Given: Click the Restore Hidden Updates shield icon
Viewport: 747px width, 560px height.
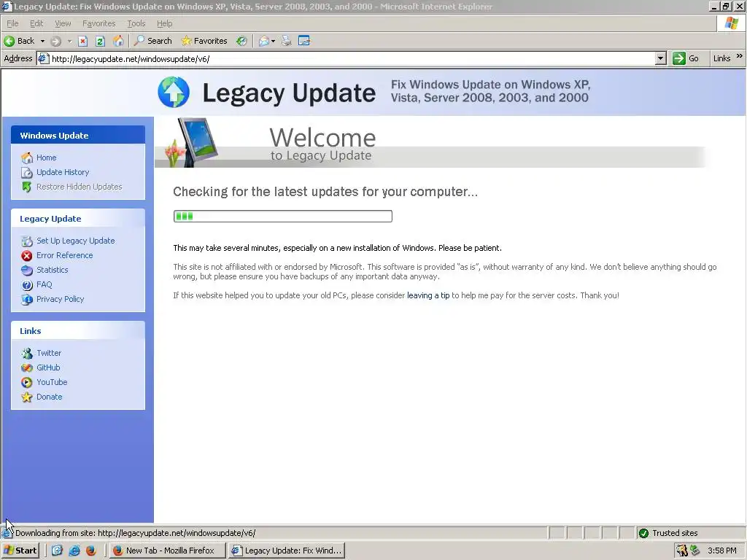Looking at the screenshot, I should (27, 187).
